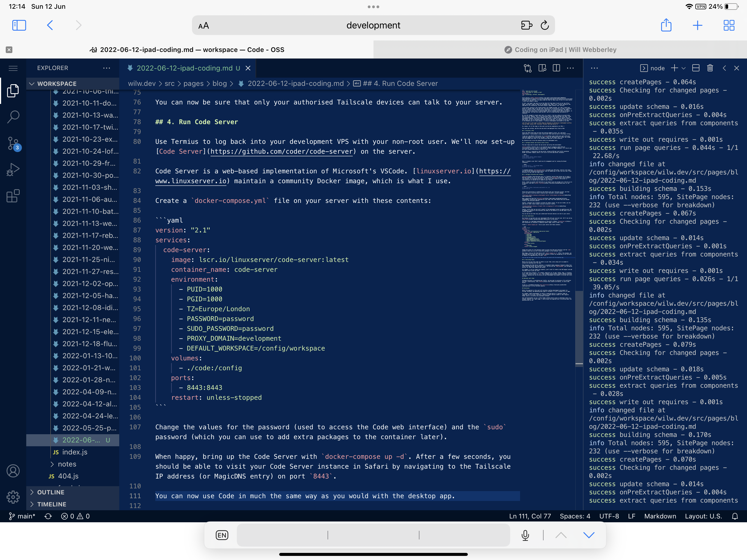
Task: Split the terminal pane
Action: pyautogui.click(x=695, y=68)
